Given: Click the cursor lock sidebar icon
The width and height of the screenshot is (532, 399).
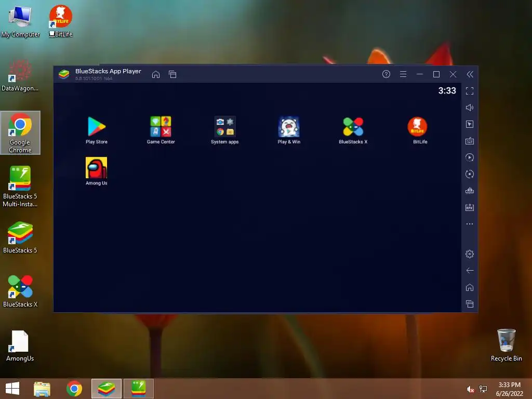Looking at the screenshot, I should 470,124.
